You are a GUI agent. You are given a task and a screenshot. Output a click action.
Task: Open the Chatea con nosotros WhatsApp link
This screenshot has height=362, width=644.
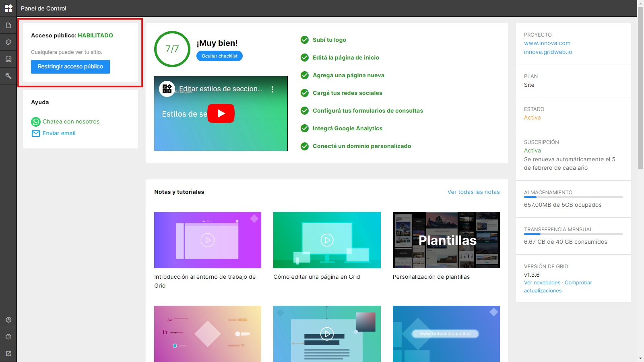click(x=71, y=121)
